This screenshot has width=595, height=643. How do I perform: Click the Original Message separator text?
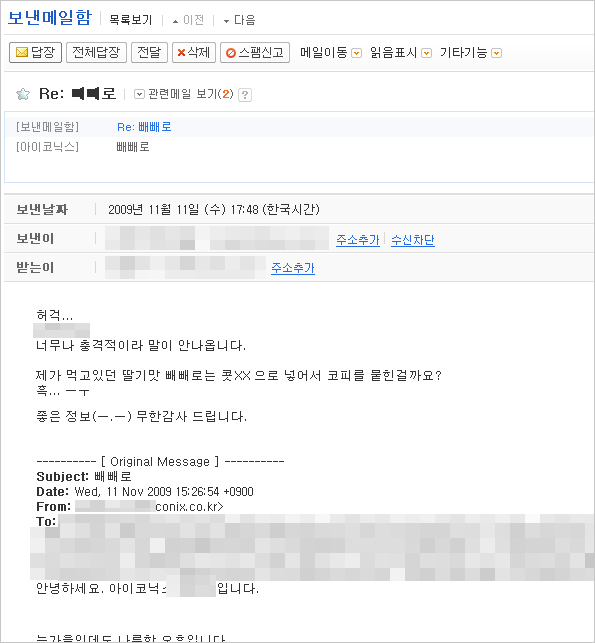click(x=160, y=462)
